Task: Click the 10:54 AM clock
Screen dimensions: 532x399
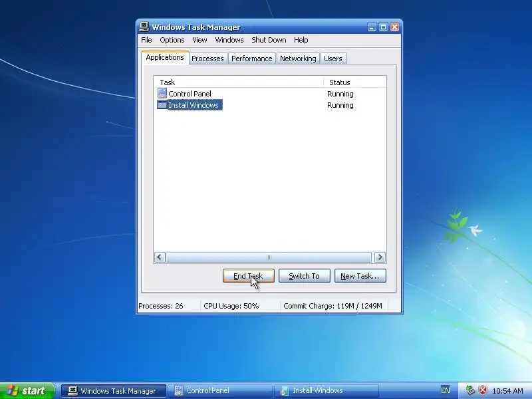Action: (507, 391)
